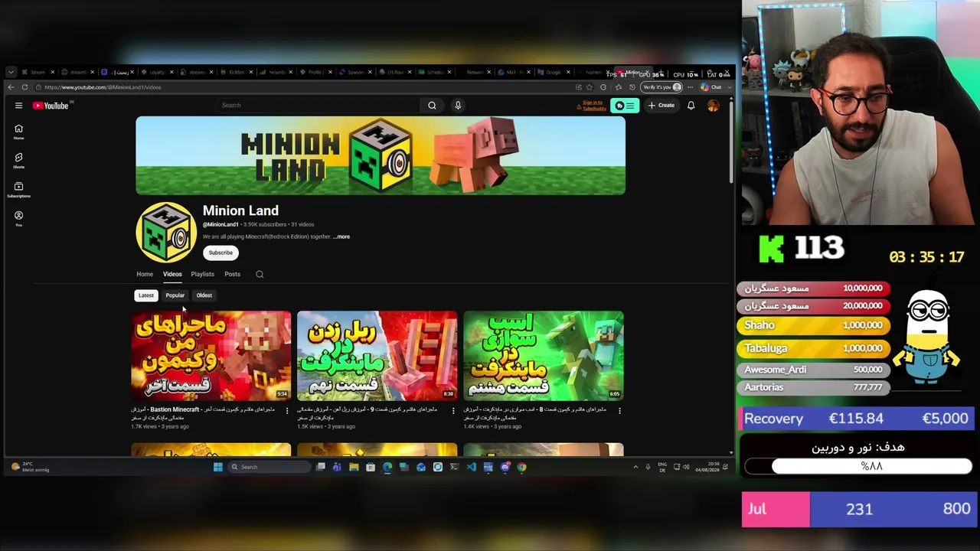Image resolution: width=980 pixels, height=551 pixels.
Task: Play the 8:38 video thumbnail
Action: (x=377, y=356)
